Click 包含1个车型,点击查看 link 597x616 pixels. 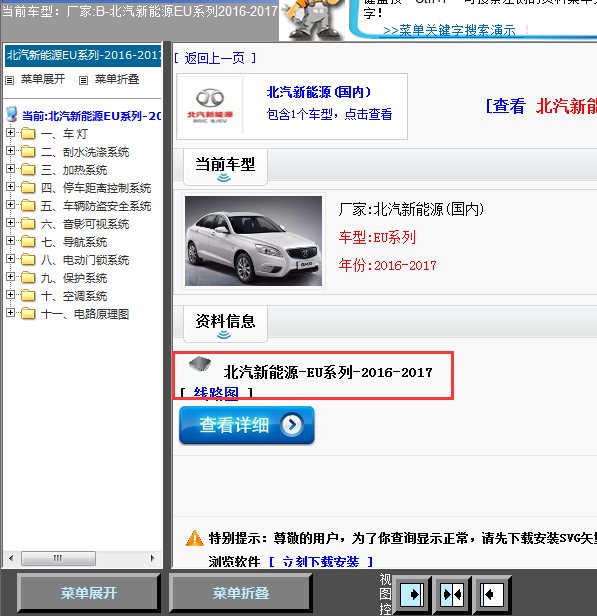[x=329, y=114]
